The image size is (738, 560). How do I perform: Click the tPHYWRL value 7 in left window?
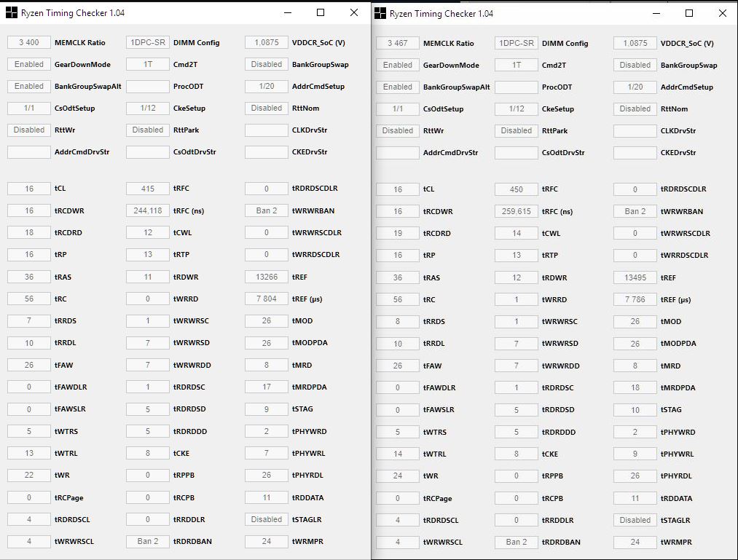coord(267,453)
